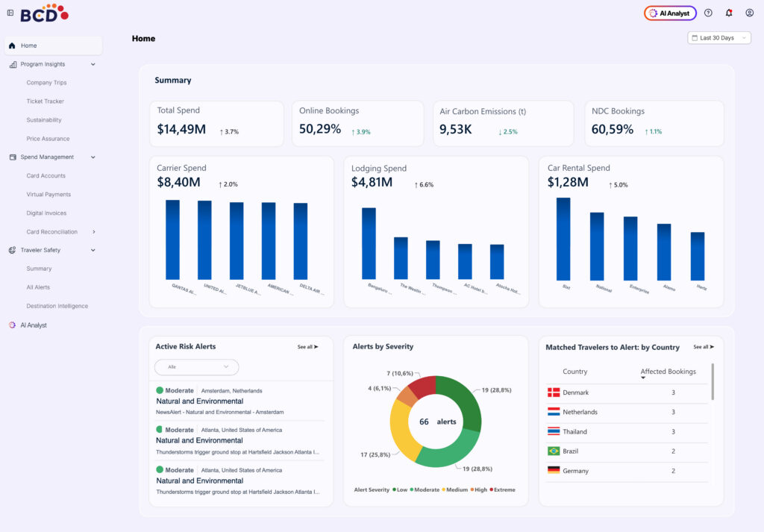Image resolution: width=764 pixels, height=532 pixels.
Task: Click See all in Matched Travelers card
Action: click(704, 347)
